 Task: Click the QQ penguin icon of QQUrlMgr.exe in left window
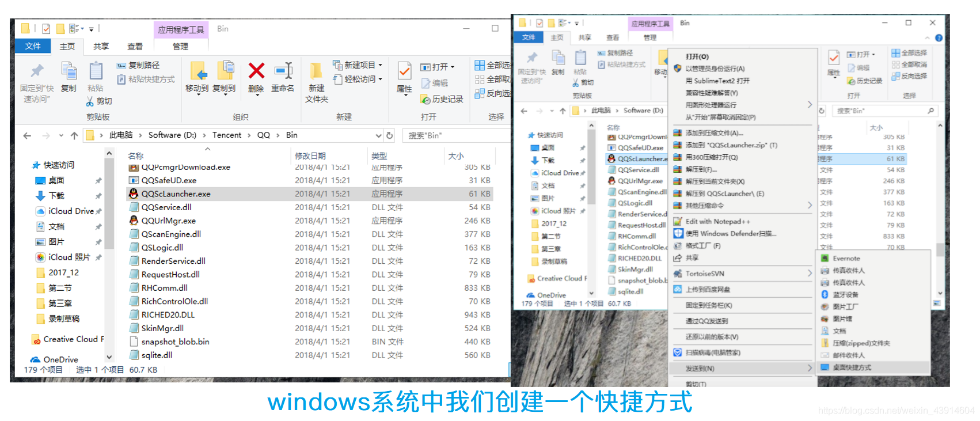coord(134,221)
